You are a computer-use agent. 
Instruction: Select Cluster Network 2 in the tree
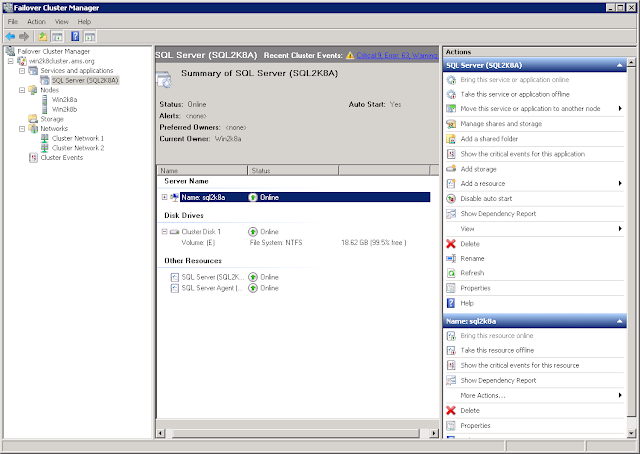point(78,148)
